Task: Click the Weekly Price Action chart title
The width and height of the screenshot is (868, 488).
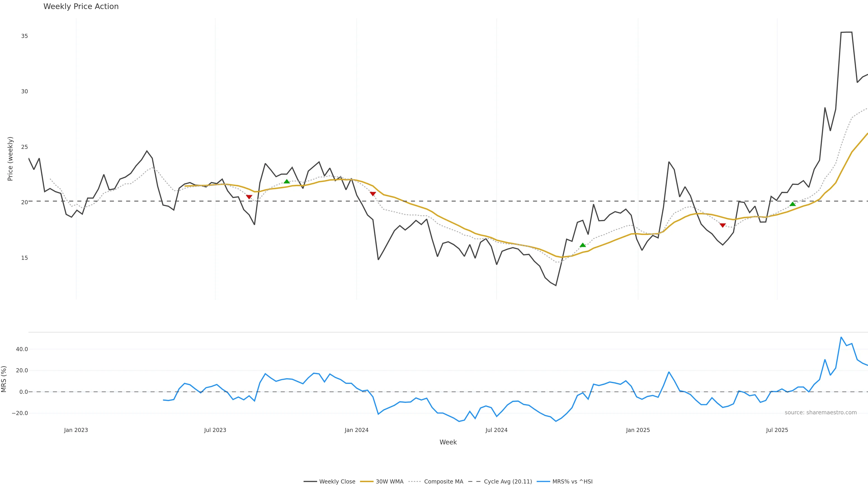Action: coord(81,6)
